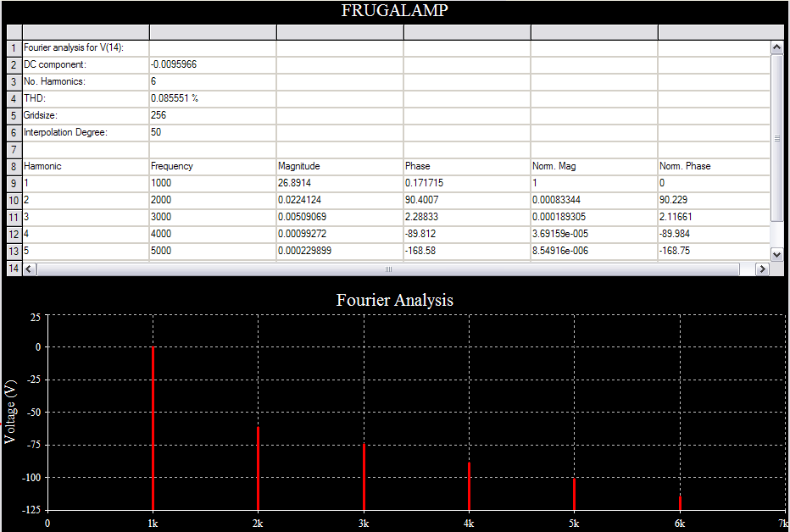Select the frequency cell 1000

pos(213,184)
